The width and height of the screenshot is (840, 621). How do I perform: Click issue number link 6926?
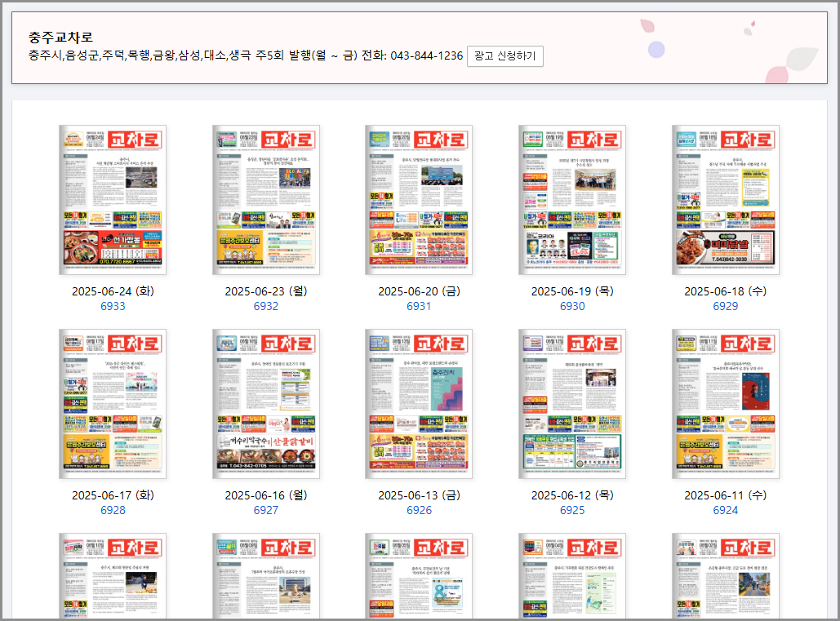point(419,510)
